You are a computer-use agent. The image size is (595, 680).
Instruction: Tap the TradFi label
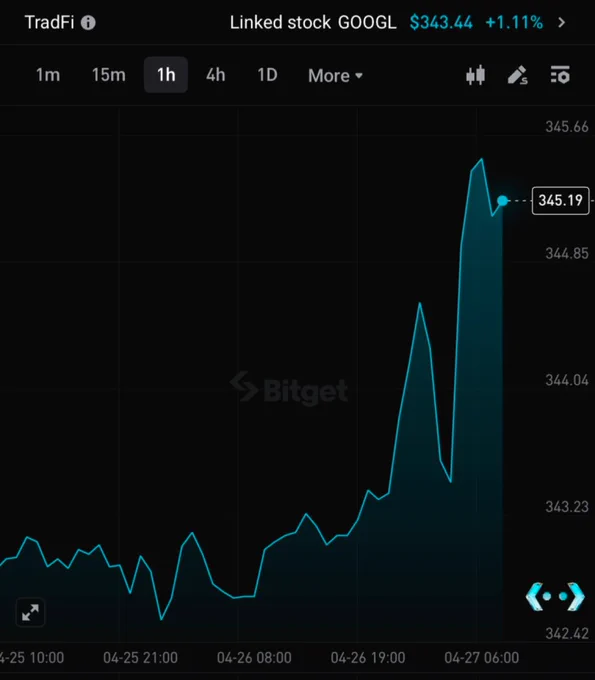(x=49, y=23)
